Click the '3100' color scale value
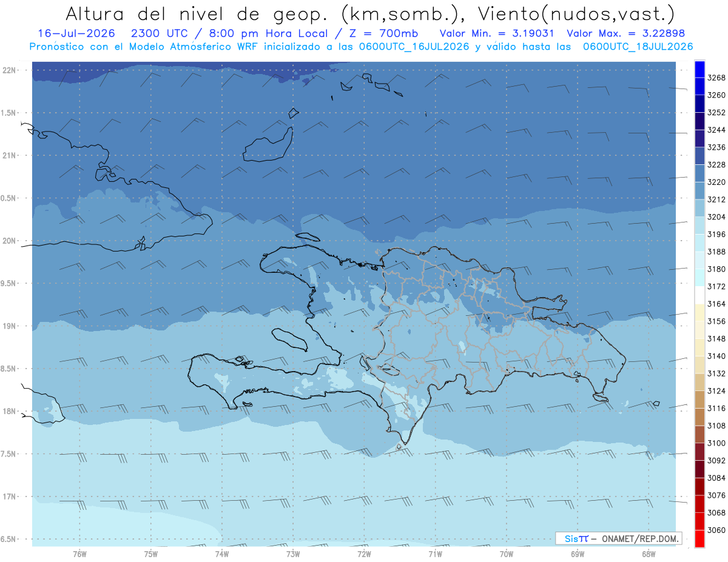Viewport: 728px width, 562px height. [716, 443]
